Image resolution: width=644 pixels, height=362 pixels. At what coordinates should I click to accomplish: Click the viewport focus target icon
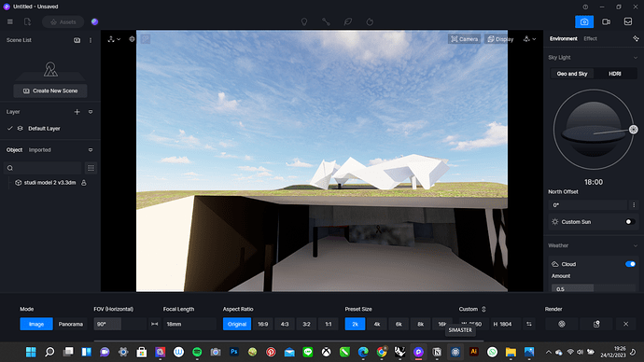[x=132, y=39]
